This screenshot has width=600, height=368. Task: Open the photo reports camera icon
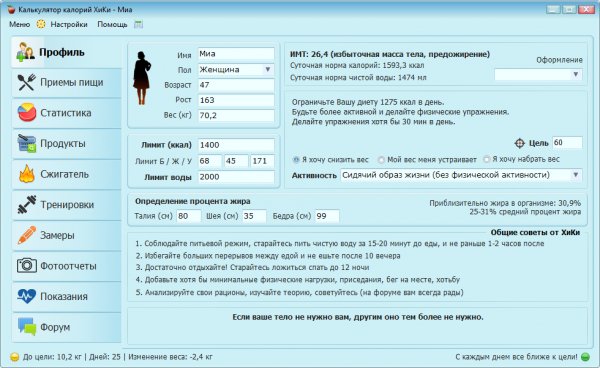[x=27, y=265]
